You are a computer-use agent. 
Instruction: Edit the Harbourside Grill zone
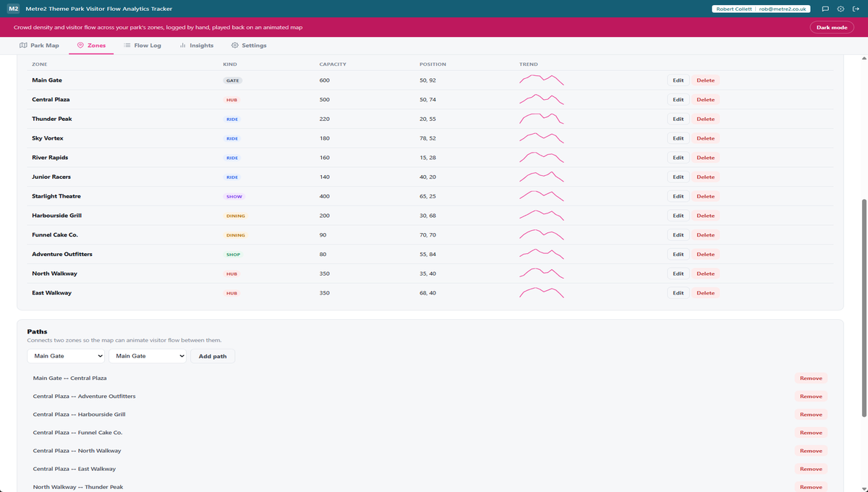click(678, 216)
